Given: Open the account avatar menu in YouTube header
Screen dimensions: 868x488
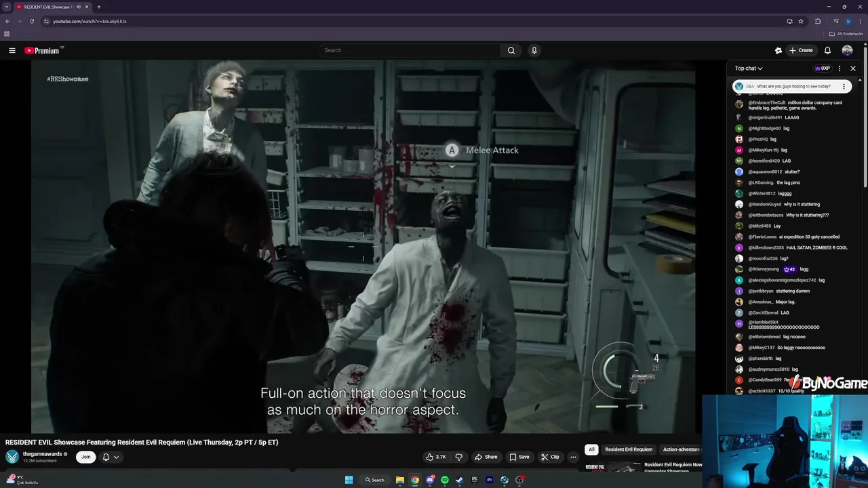Looking at the screenshot, I should (x=847, y=50).
